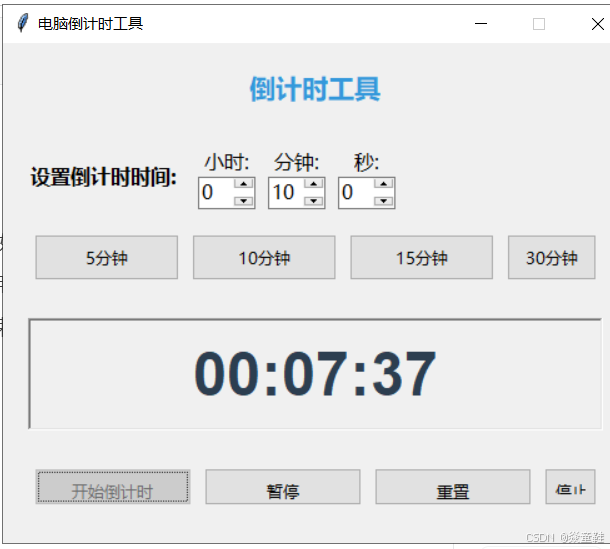
Task: Click the 设置倒计时时间 label
Action: (x=103, y=177)
